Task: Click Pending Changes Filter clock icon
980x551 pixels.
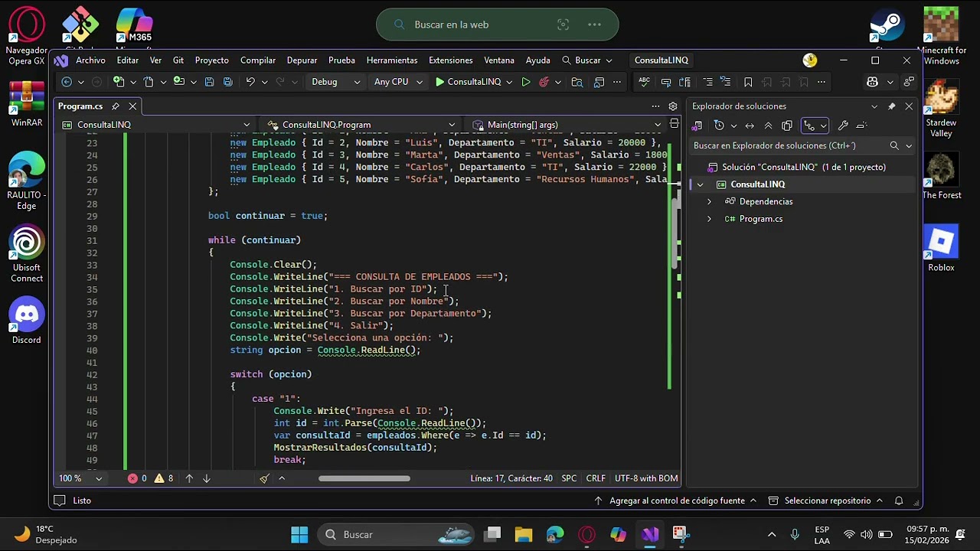Action: click(719, 126)
